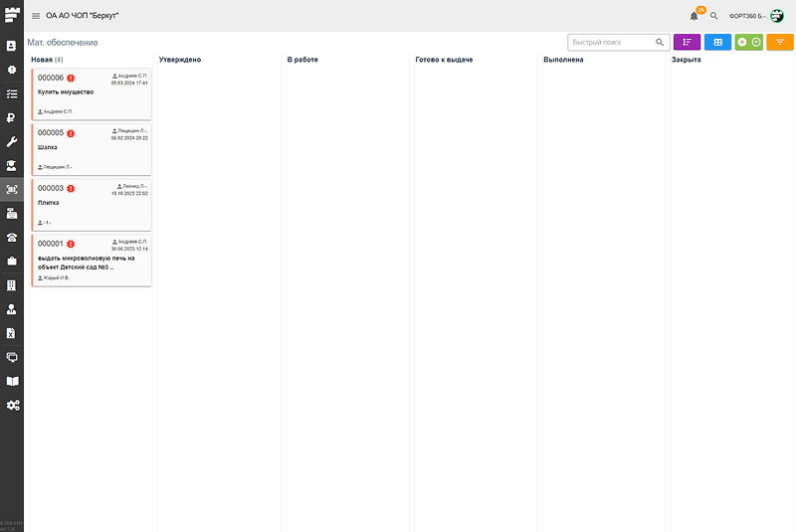The width and height of the screenshot is (796, 532).
Task: Switch view with blue grid button
Action: click(x=717, y=43)
